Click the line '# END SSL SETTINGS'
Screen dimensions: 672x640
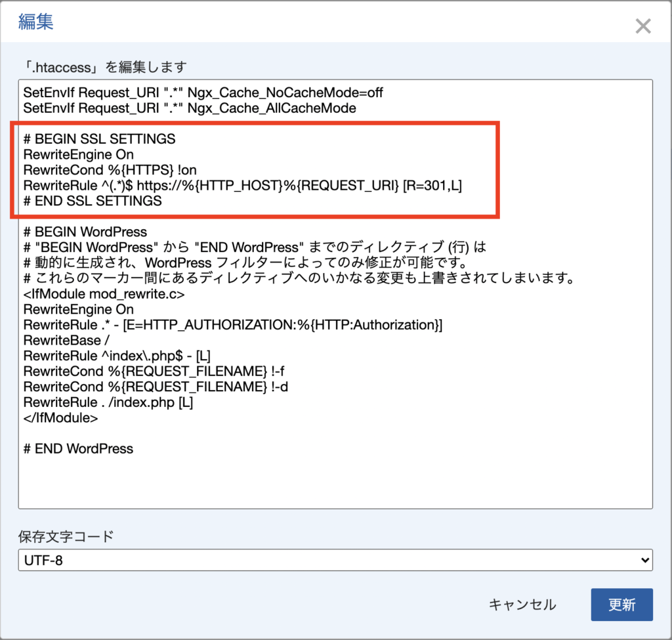[x=93, y=201]
